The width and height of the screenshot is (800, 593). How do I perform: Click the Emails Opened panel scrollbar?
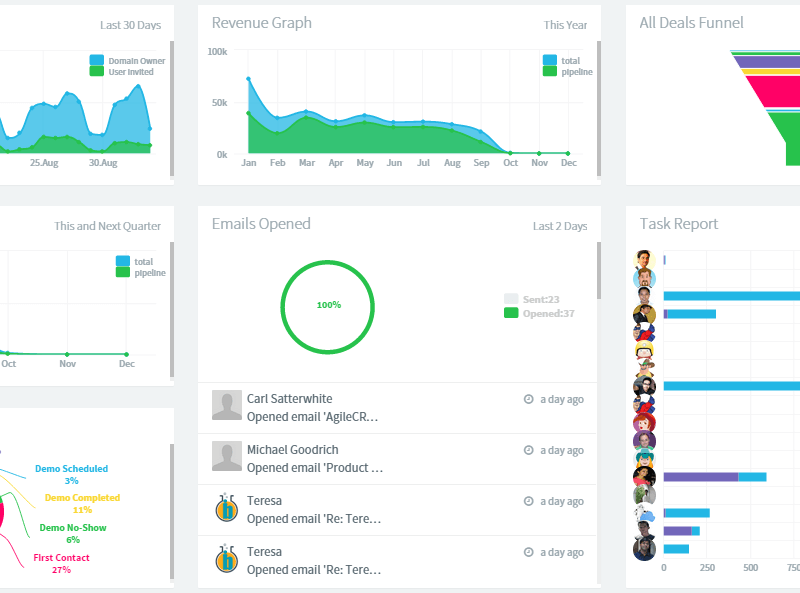[598, 270]
